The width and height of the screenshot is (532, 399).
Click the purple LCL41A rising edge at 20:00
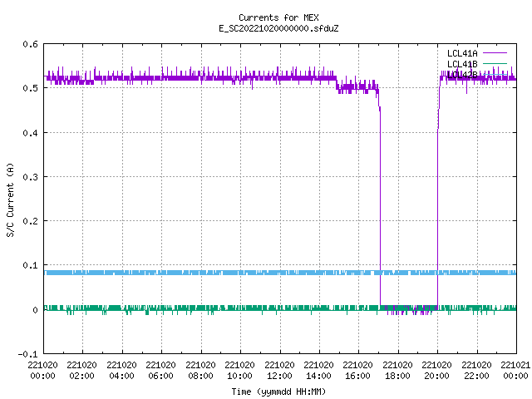coord(437,217)
